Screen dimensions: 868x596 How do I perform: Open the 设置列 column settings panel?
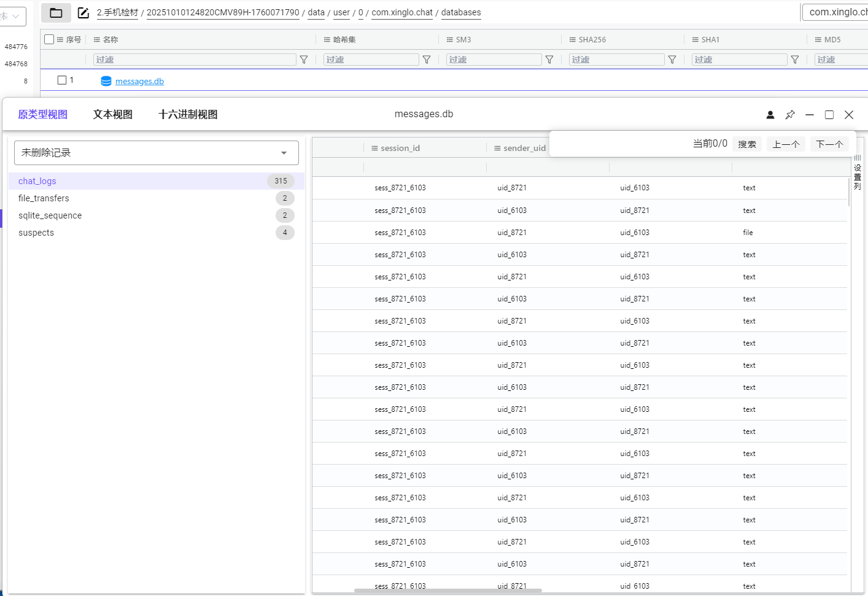(x=858, y=173)
